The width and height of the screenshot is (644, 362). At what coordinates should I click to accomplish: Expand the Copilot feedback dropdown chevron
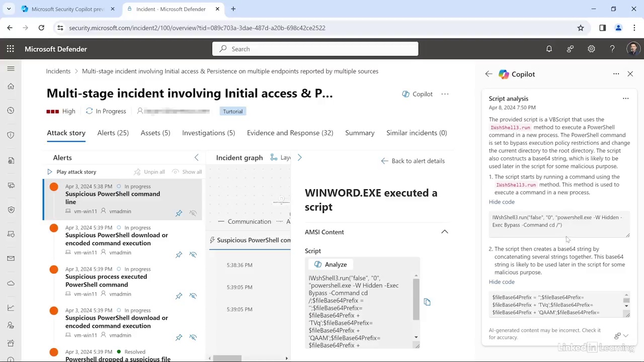[x=626, y=335]
